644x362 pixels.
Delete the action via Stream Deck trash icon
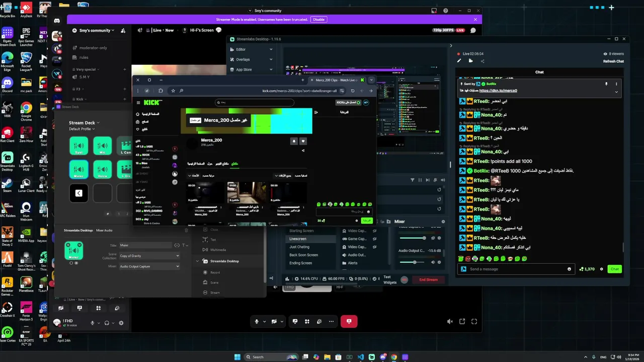(x=186, y=230)
